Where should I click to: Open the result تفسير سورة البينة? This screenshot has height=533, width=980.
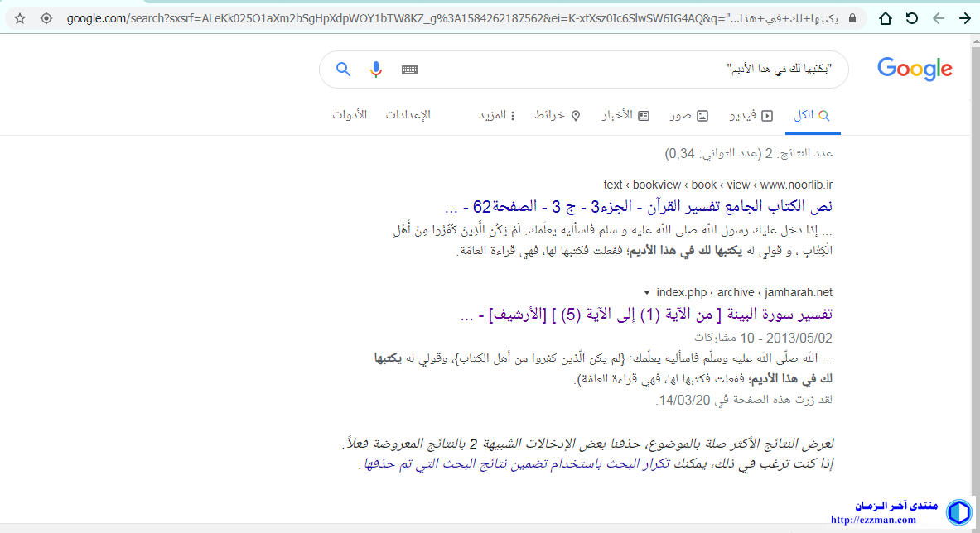pos(644,315)
